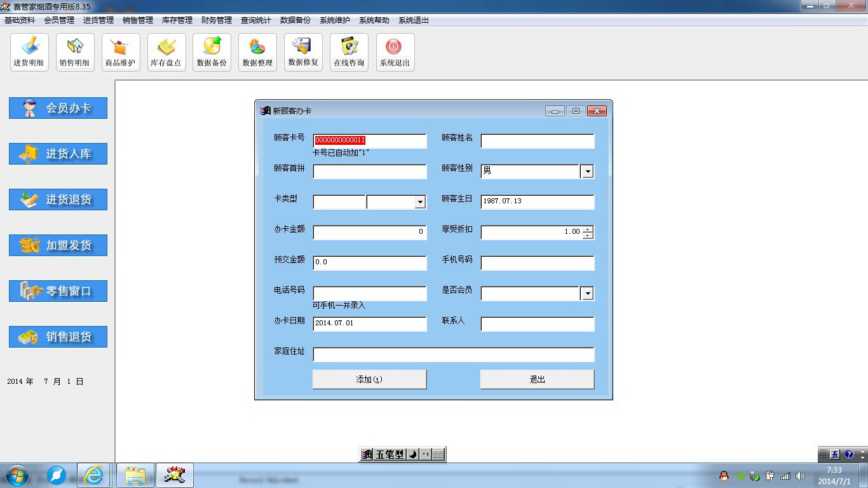Launch Internet Explorer from the taskbar

[x=93, y=475]
